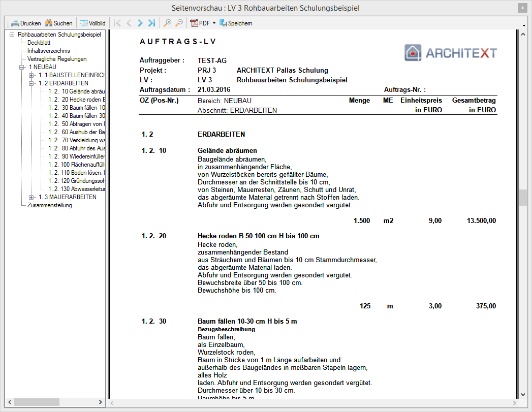The height and width of the screenshot is (412, 532).
Task: Collapse Rohbauarbeiten Schulungsbeispiel root node
Action: point(12,35)
